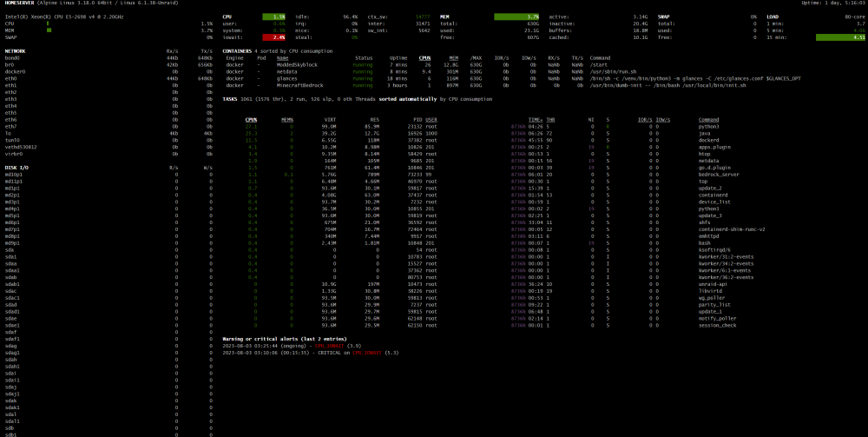Click the Name column header in containers
The image size is (868, 437).
pos(282,58)
